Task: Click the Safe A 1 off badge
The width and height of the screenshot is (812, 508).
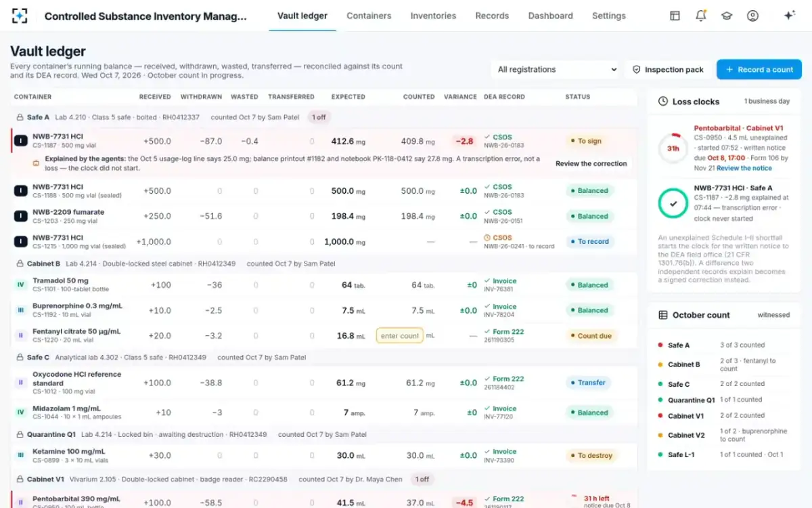Action: pos(319,117)
